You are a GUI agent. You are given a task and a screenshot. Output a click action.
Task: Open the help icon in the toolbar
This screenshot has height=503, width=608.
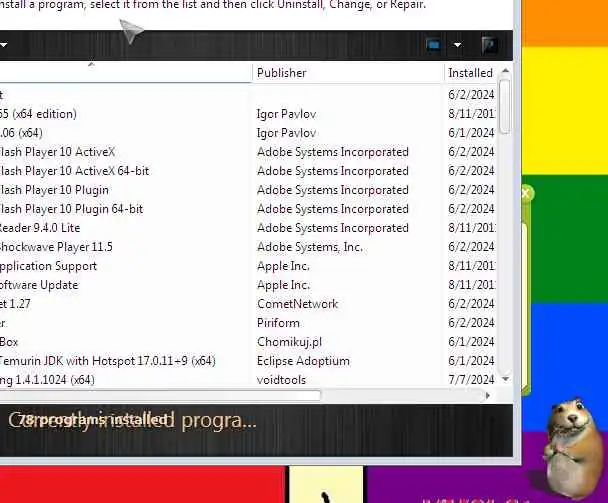489,45
